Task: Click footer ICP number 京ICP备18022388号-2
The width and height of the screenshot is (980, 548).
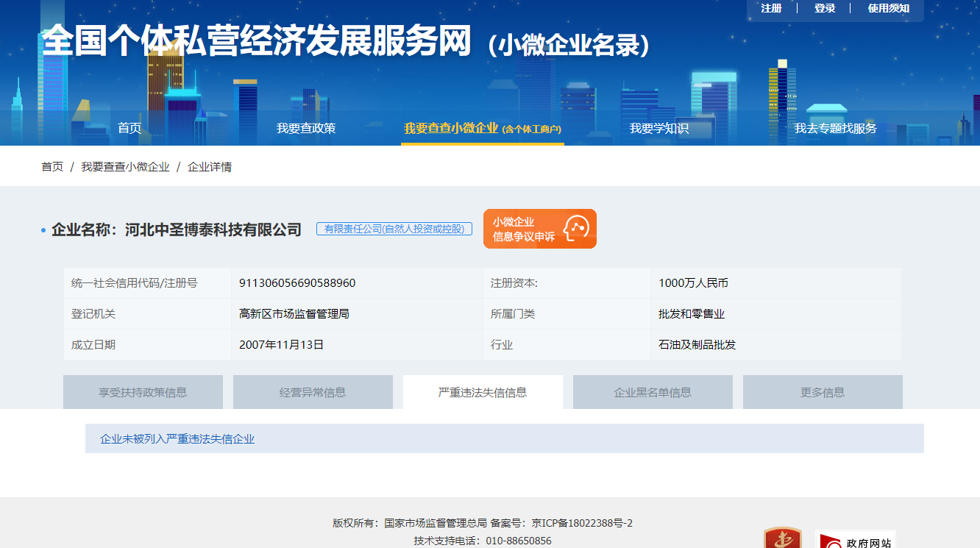Action: pos(582,524)
